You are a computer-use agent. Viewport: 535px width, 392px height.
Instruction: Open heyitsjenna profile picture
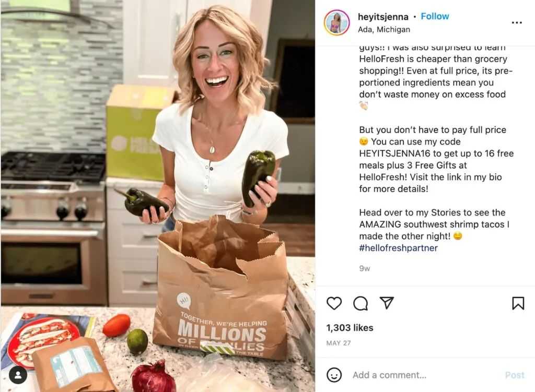click(337, 22)
